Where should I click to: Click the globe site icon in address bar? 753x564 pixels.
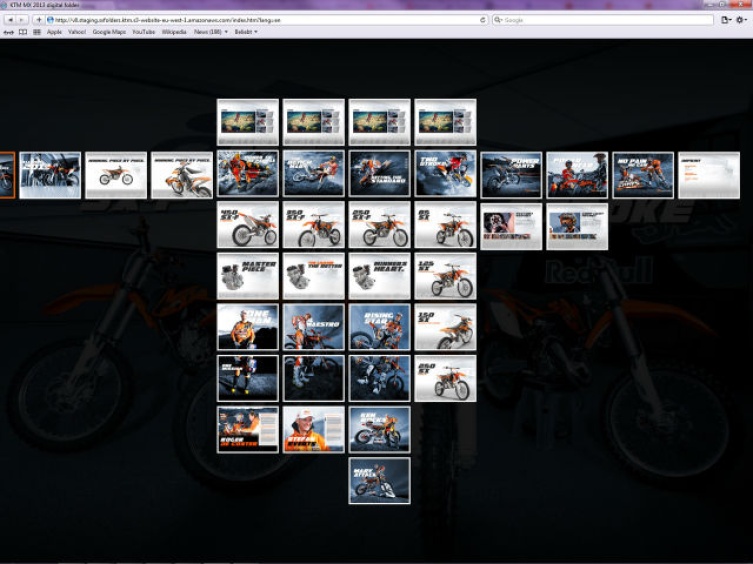[50, 20]
